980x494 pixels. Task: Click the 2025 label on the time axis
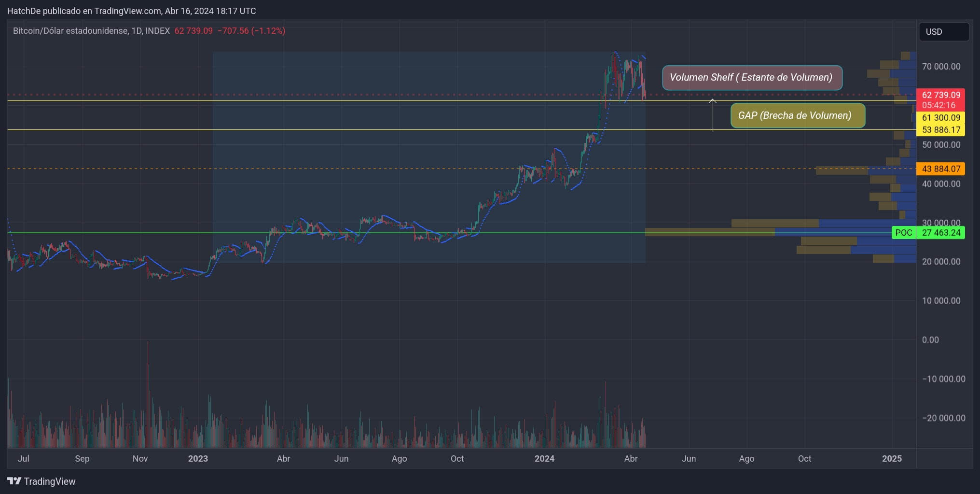pyautogui.click(x=892, y=459)
